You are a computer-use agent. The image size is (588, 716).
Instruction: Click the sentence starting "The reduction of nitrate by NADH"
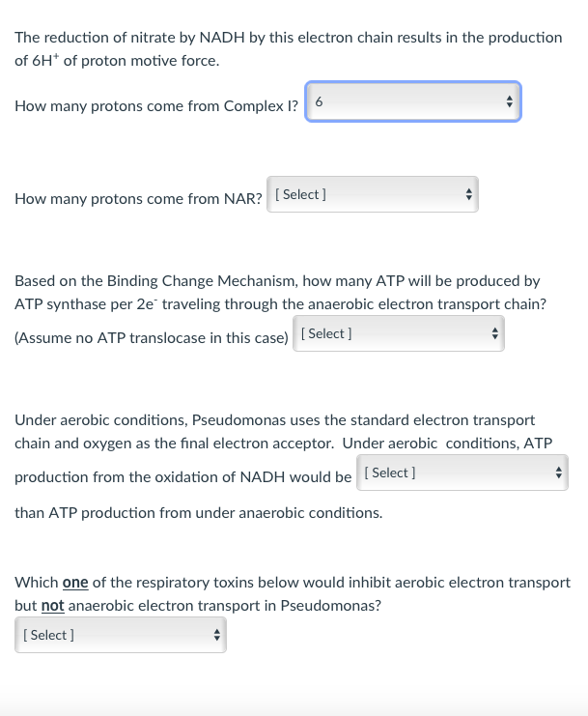point(288,37)
